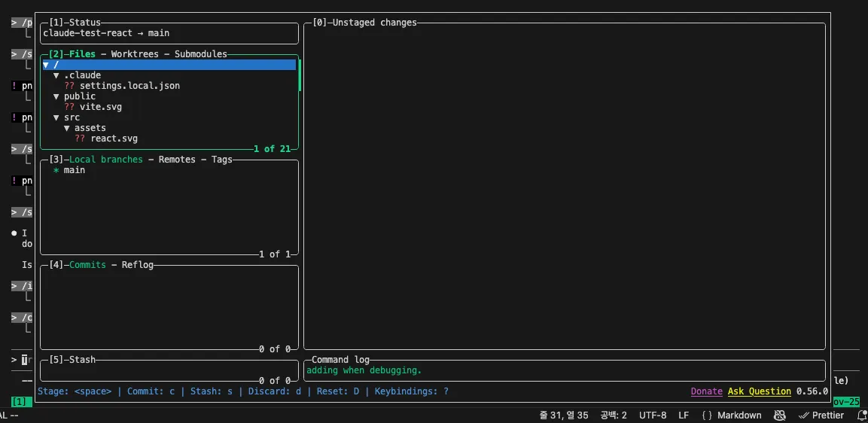Click the claude-test-react → main status line
Image resolution: width=868 pixels, height=423 pixels.
(x=106, y=33)
